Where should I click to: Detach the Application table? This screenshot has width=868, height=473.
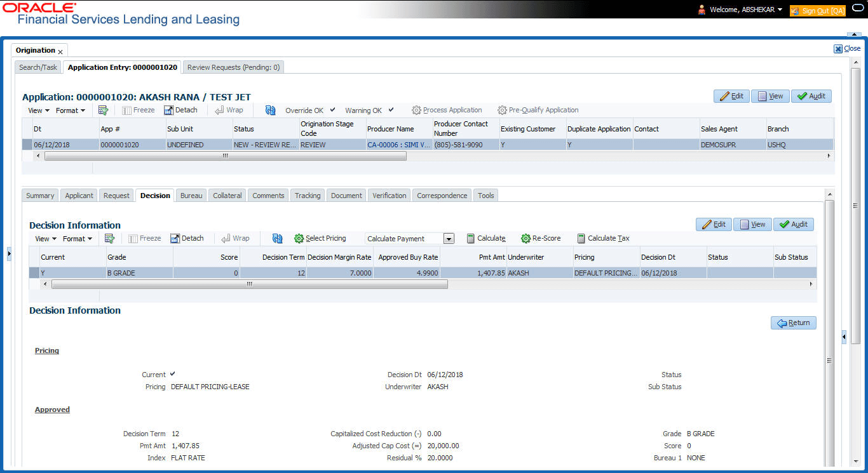pos(180,110)
